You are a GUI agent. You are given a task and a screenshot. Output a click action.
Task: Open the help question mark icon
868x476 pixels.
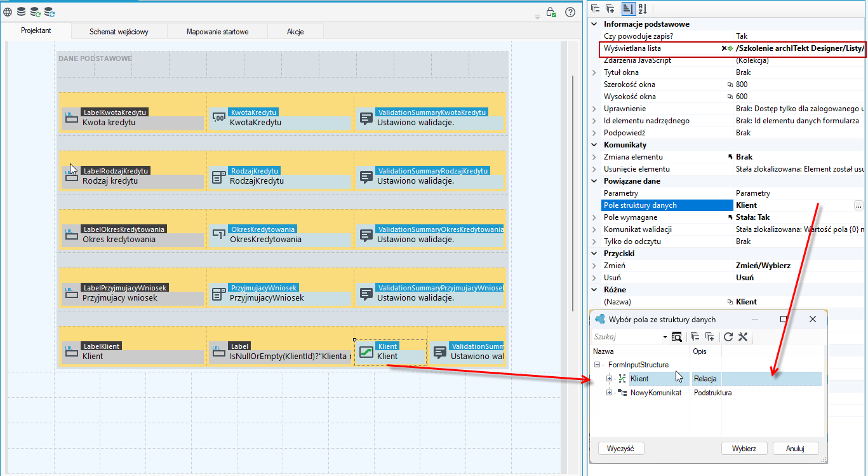click(x=570, y=12)
